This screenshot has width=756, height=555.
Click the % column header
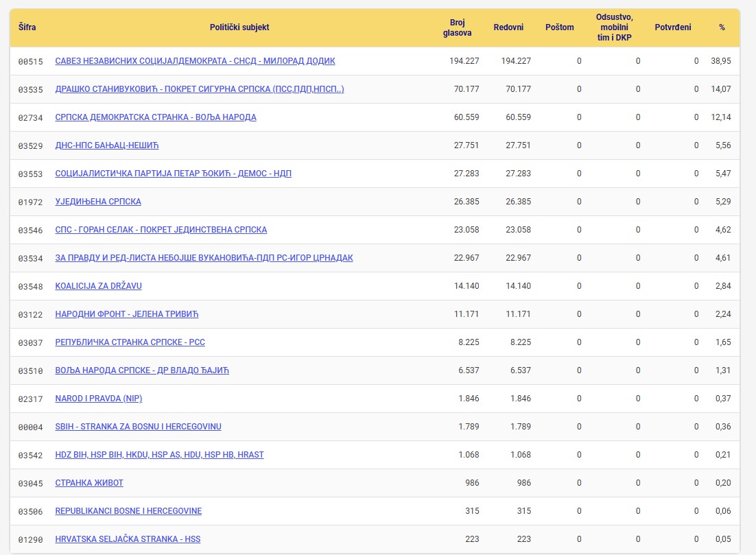point(722,27)
